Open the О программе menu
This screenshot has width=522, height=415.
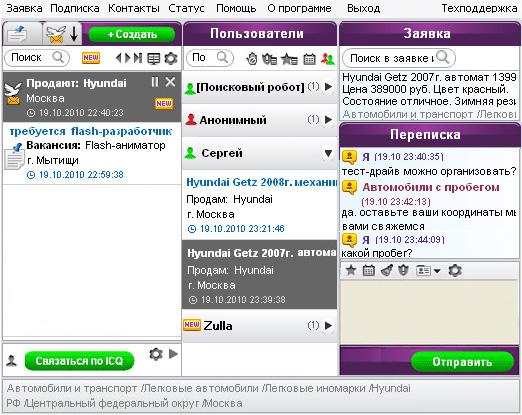[x=299, y=8]
